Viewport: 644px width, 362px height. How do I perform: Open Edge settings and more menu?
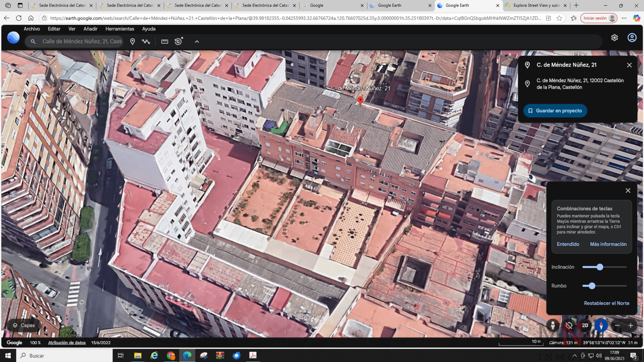click(x=624, y=18)
